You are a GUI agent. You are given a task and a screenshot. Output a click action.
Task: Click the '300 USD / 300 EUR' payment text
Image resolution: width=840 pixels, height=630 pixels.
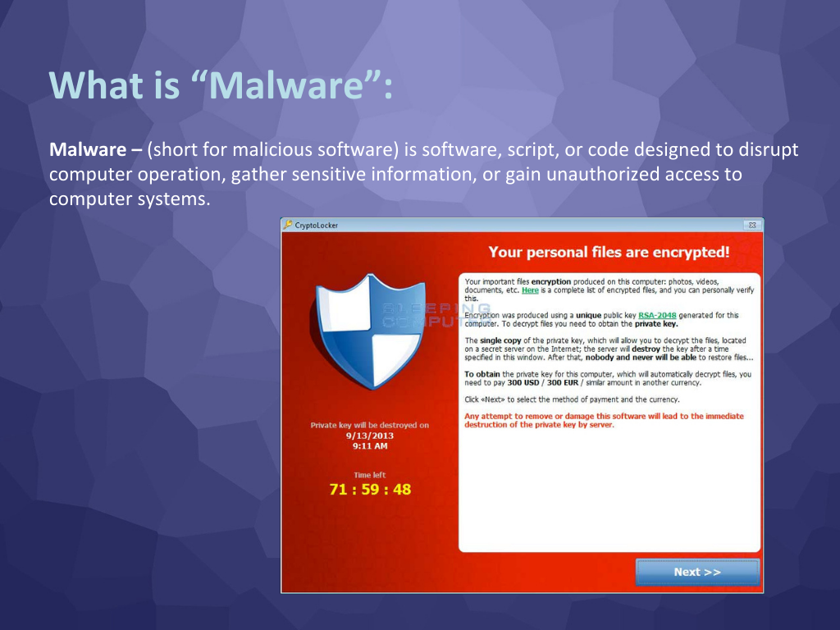click(543, 382)
